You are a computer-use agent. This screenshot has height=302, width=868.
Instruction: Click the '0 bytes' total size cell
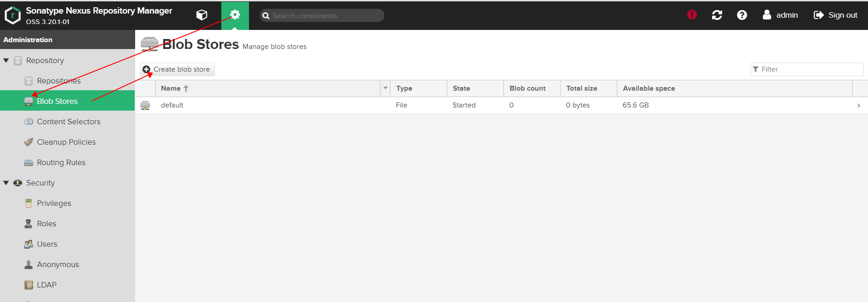coord(578,105)
